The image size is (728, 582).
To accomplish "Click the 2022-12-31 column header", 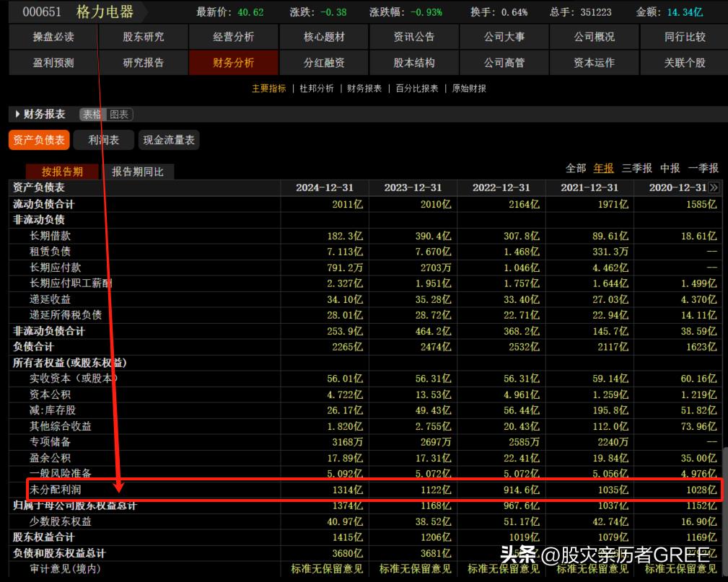I will [501, 188].
